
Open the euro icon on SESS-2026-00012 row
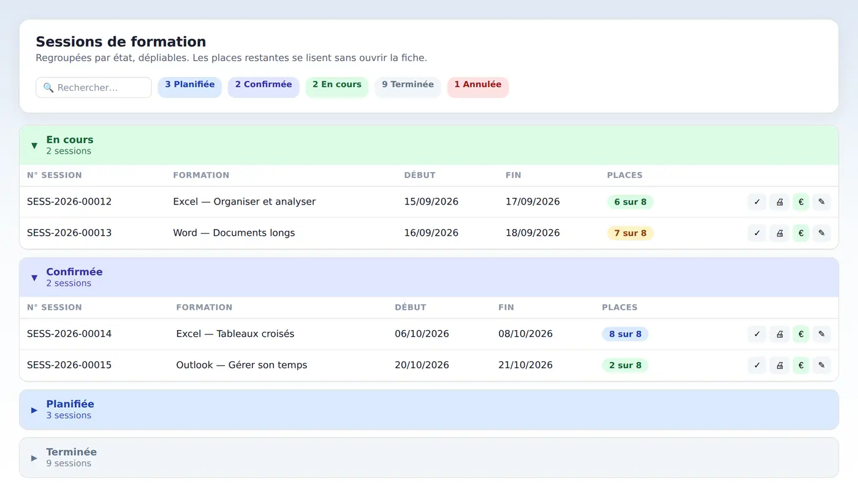click(801, 202)
